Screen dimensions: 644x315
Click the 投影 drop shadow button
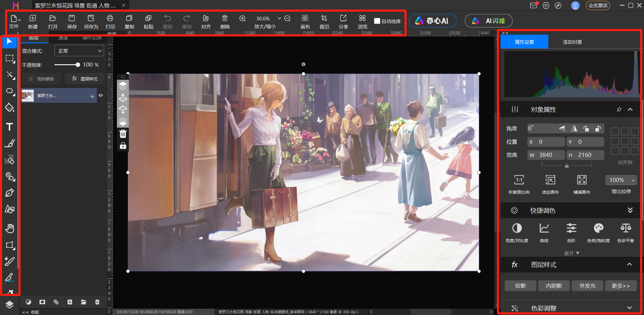pos(520,286)
